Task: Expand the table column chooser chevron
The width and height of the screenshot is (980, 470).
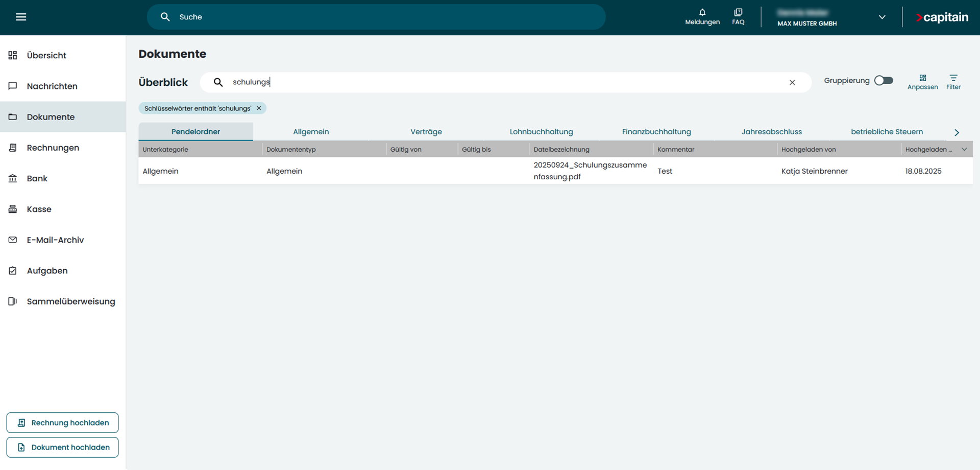Action: coord(964,149)
